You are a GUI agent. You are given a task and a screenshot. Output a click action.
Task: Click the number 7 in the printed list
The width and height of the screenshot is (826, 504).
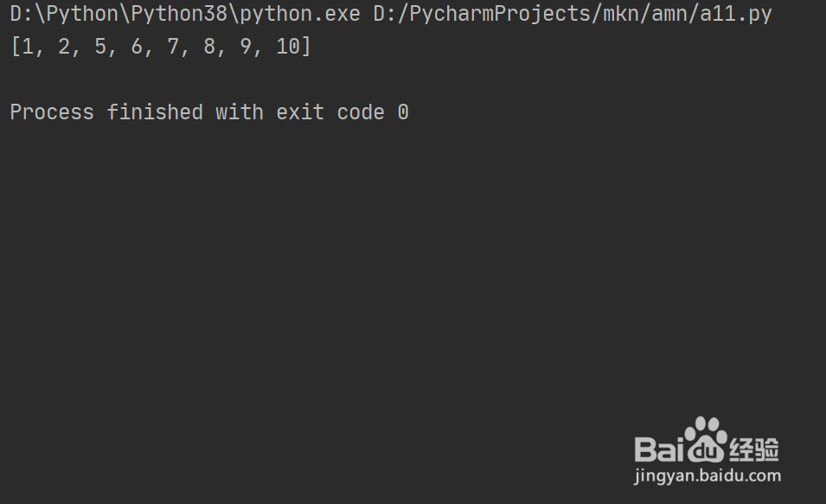173,47
